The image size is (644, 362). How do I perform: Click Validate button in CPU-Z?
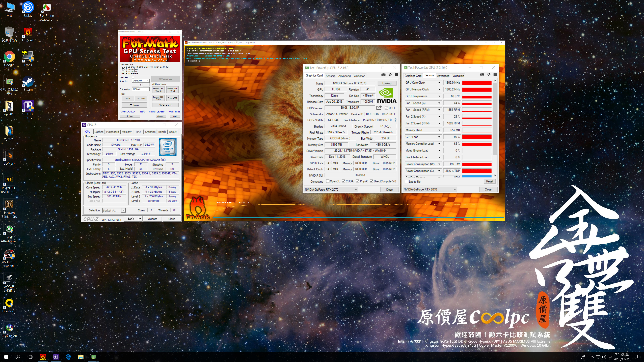(152, 219)
